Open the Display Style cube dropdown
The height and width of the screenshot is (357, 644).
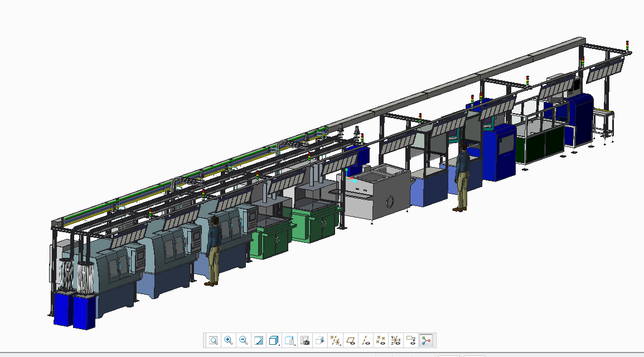[x=274, y=340]
